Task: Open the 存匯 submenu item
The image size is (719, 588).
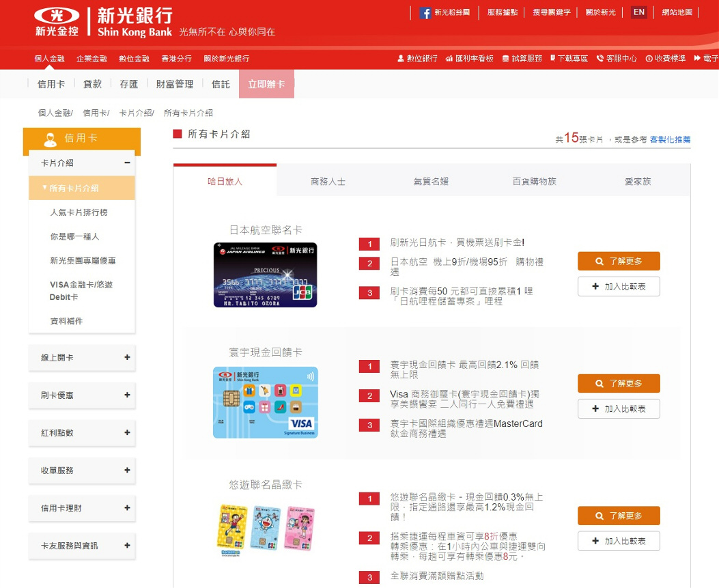Action: pyautogui.click(x=129, y=84)
